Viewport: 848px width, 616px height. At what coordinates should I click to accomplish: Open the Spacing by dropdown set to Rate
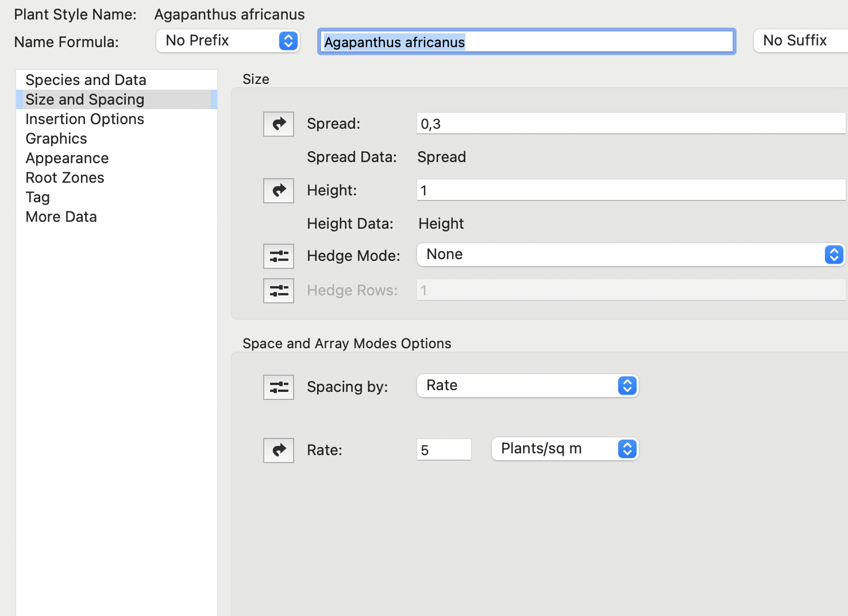point(527,386)
